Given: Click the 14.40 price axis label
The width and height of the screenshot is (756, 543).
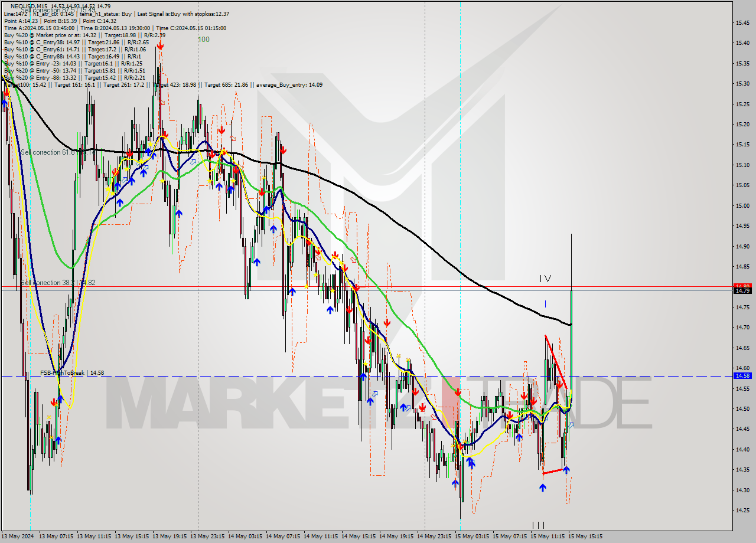Looking at the screenshot, I should tap(742, 449).
